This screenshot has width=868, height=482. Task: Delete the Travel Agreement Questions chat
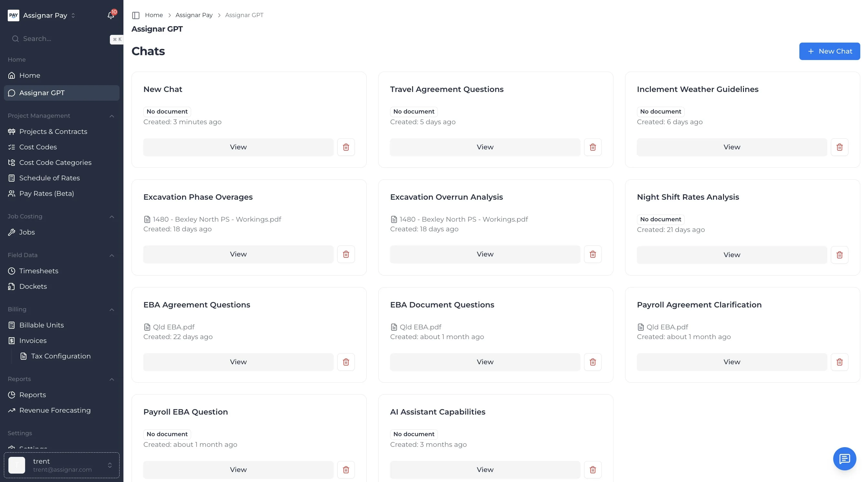[x=593, y=147]
